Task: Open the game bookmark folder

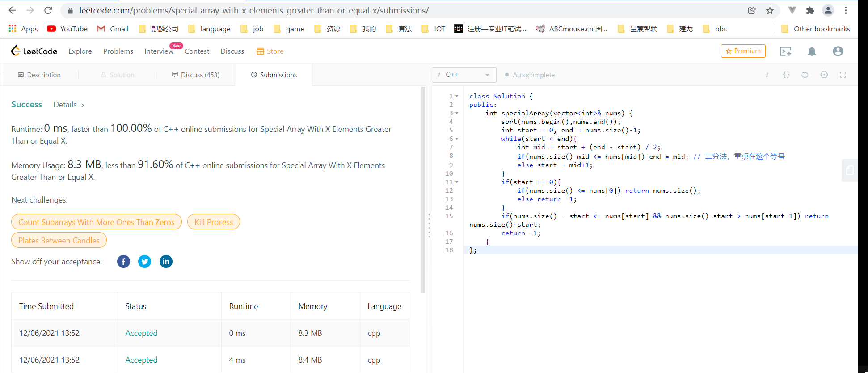Action: coord(289,29)
